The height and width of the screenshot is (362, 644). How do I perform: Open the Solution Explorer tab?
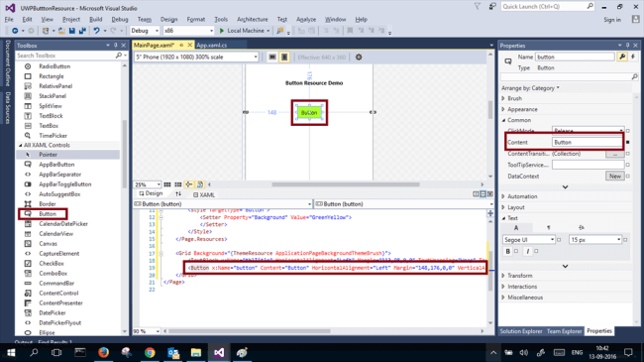tap(521, 330)
